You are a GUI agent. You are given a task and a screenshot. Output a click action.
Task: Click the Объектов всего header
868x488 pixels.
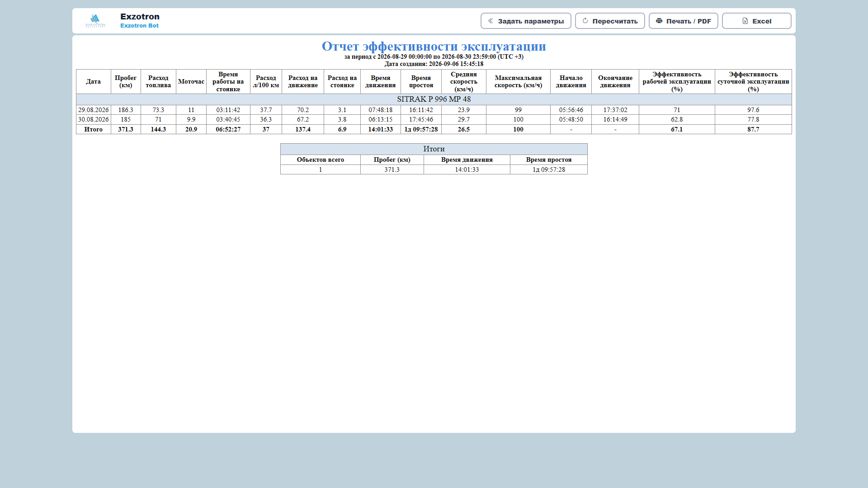321,160
